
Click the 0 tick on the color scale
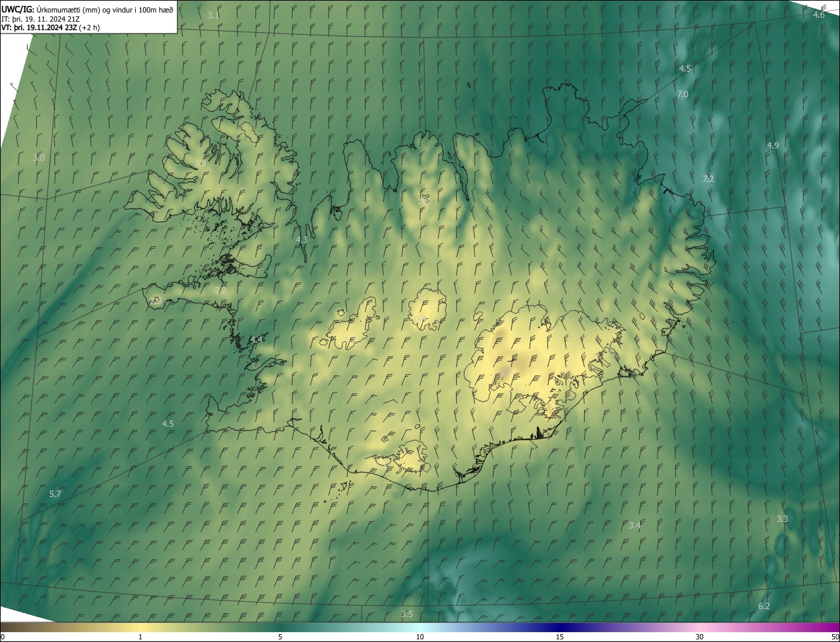(x=2, y=637)
